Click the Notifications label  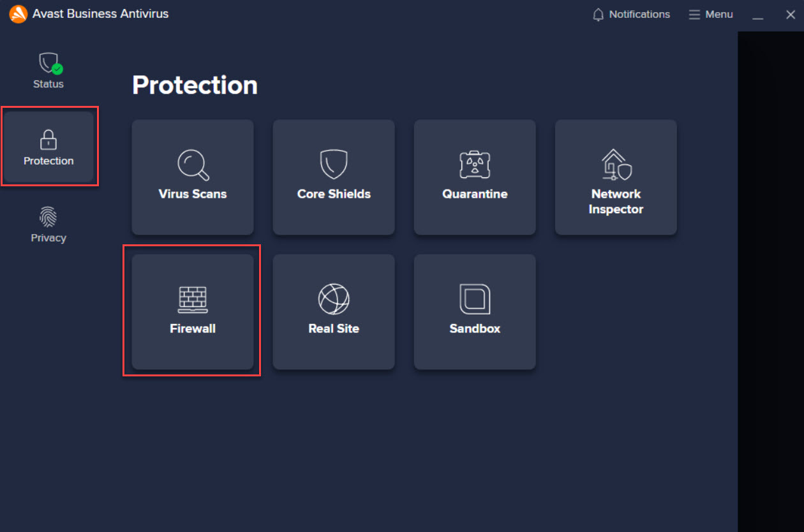coord(639,14)
